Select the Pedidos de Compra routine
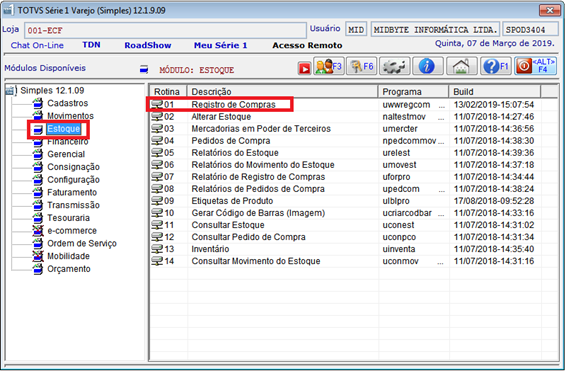The image size is (566, 371). click(x=231, y=141)
